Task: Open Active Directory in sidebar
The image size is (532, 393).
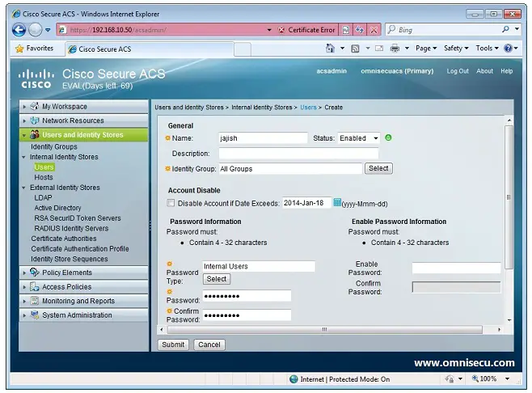Action: tap(57, 208)
